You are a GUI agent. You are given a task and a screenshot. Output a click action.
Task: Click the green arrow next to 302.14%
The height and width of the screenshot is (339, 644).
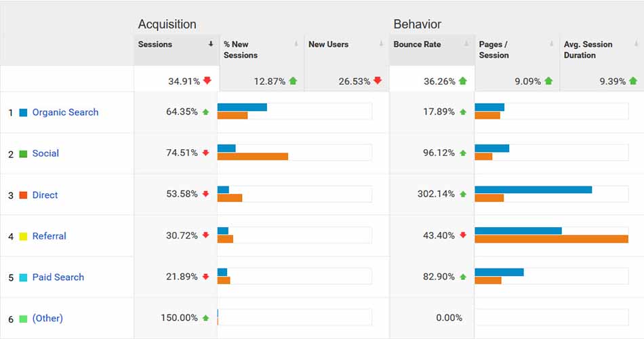click(x=463, y=194)
